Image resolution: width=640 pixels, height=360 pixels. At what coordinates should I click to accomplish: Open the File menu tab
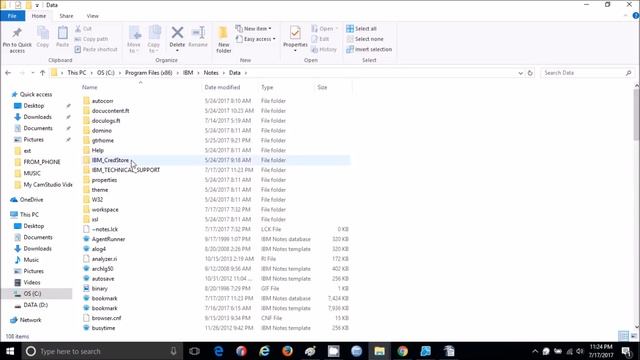tap(12, 16)
